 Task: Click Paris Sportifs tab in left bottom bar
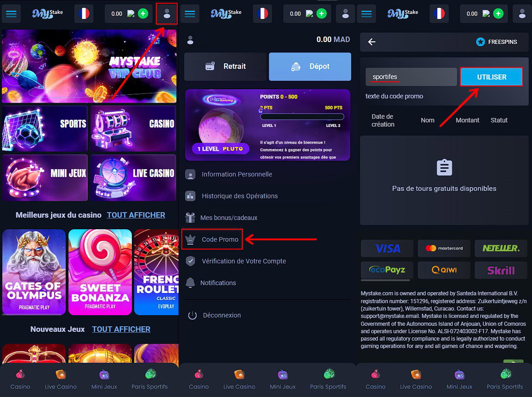149,379
